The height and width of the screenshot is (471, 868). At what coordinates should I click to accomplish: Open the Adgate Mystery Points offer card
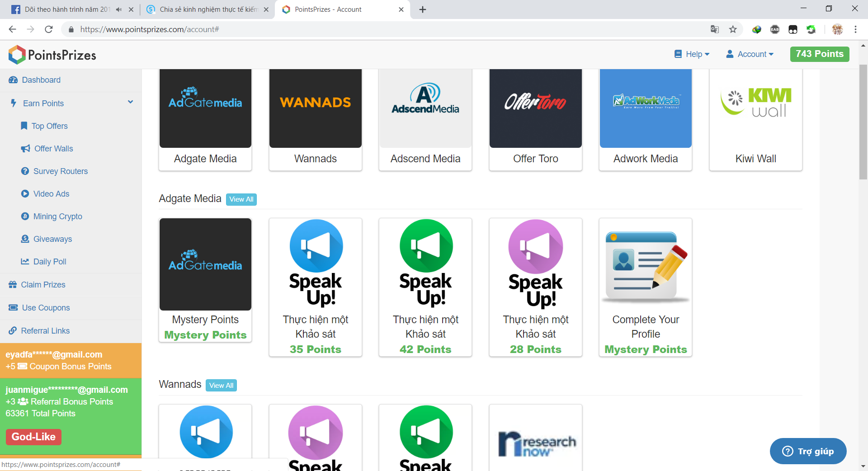coord(205,280)
